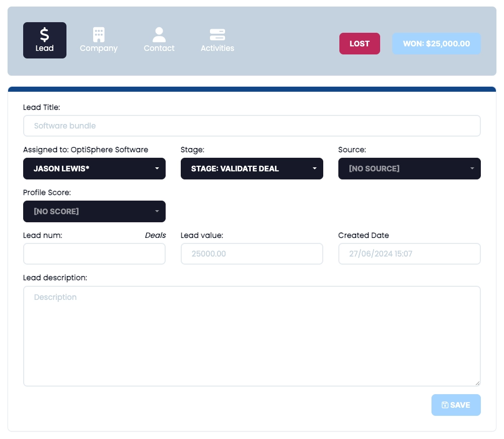Expand the Profile Score [No Score] dropdown
The image size is (504, 439).
coord(94,212)
